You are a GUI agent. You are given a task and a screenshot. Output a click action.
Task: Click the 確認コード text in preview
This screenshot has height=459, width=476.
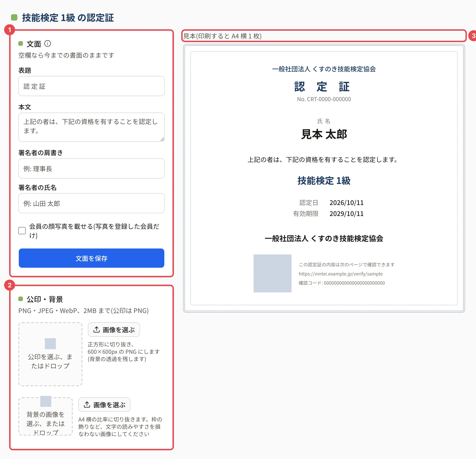click(342, 283)
